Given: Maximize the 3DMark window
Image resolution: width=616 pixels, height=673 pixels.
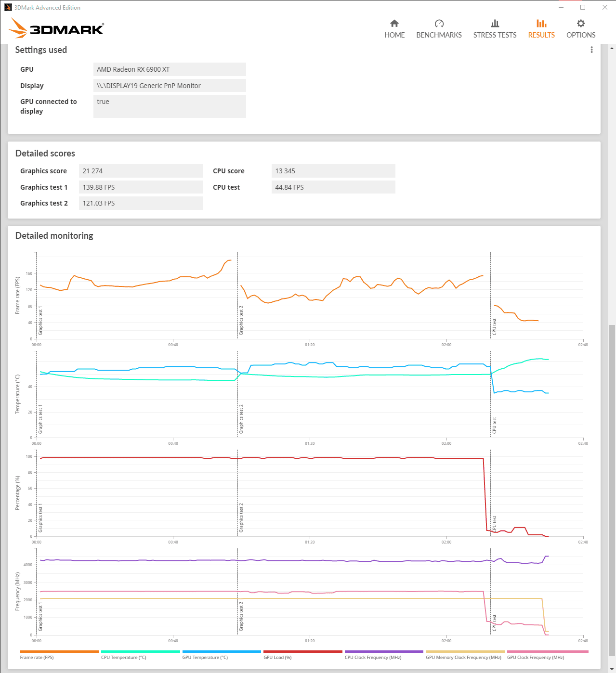Looking at the screenshot, I should coord(583,7).
